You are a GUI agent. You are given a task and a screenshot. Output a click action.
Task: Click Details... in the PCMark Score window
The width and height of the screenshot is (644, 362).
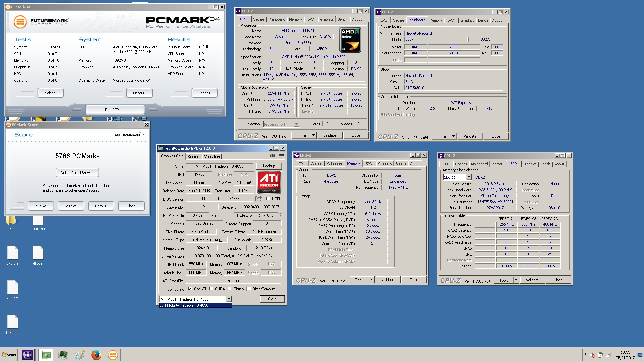102,206
